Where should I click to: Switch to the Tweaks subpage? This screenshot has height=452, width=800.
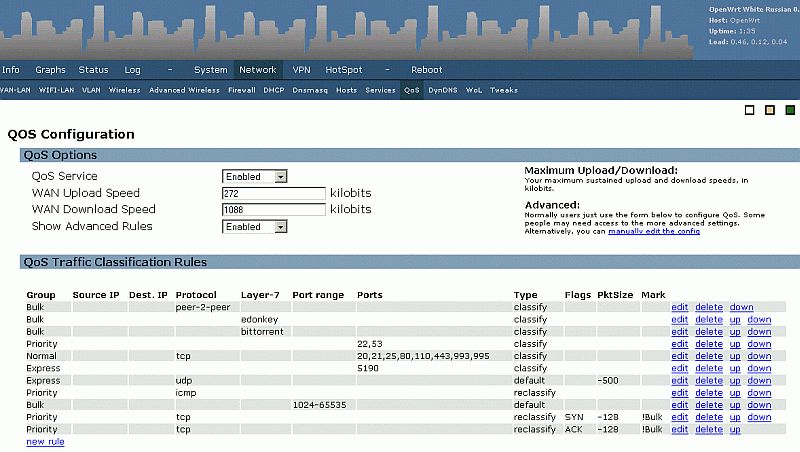(x=504, y=90)
